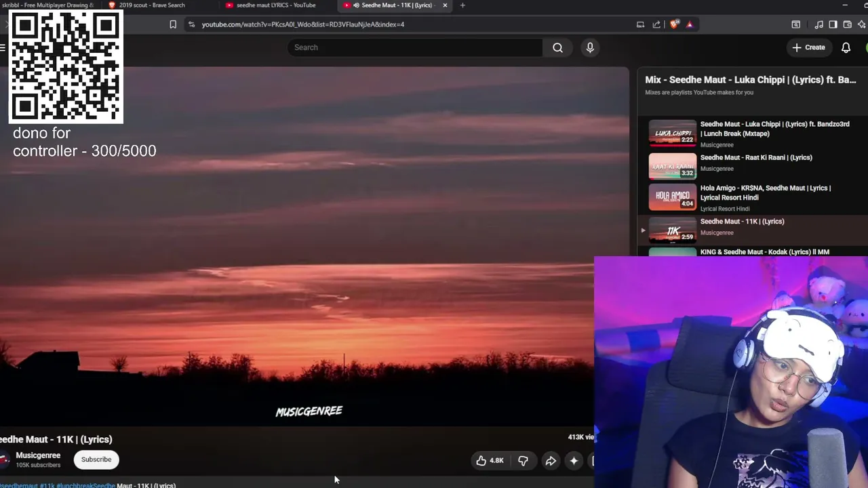Select the 11K thumbnail in the mix

point(673,230)
